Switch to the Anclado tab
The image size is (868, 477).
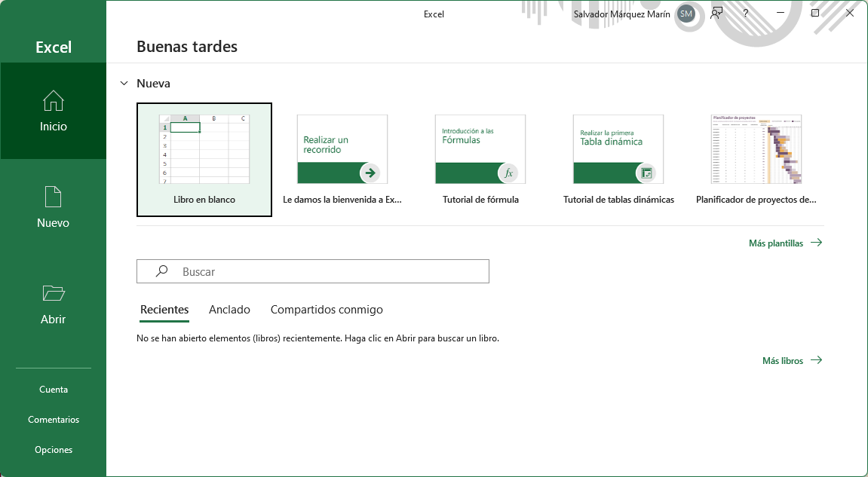tap(229, 310)
